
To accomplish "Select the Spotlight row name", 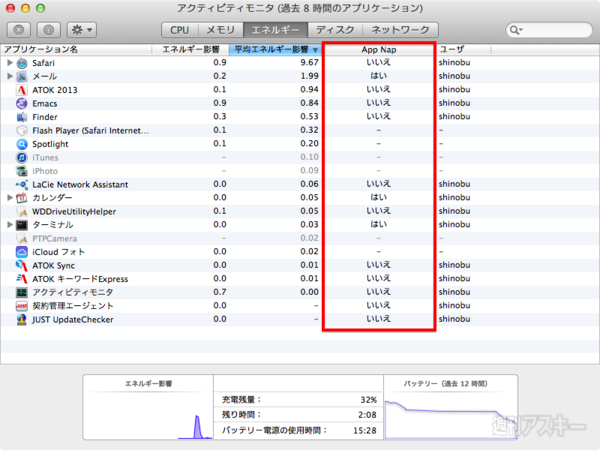I will tap(50, 144).
